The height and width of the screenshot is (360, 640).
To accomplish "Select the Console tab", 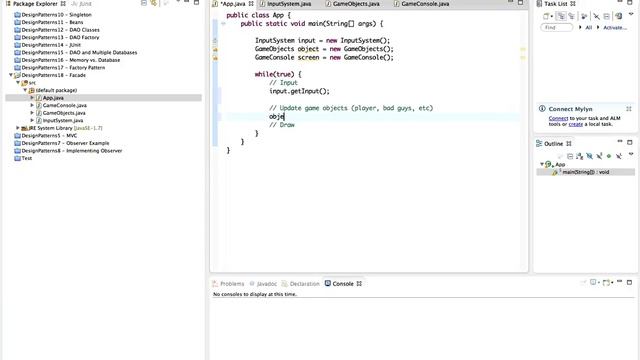I will click(343, 284).
